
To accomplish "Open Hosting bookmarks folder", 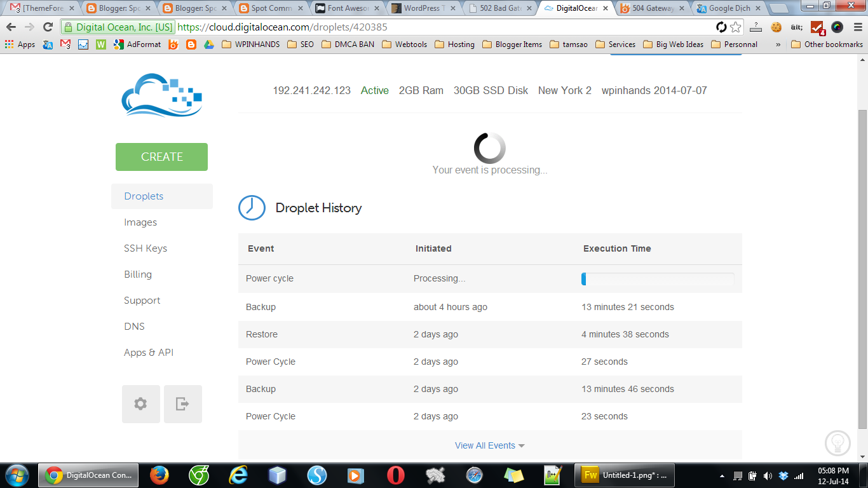I will tap(454, 44).
